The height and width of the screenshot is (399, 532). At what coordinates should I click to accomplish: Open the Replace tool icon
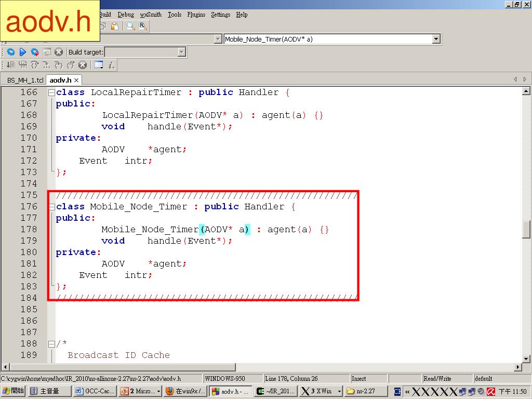(x=143, y=26)
